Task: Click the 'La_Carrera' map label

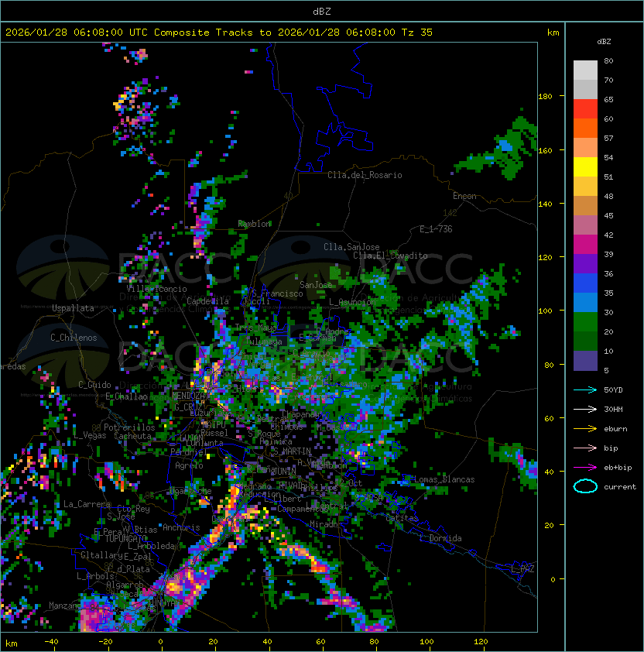Action: coord(87,504)
